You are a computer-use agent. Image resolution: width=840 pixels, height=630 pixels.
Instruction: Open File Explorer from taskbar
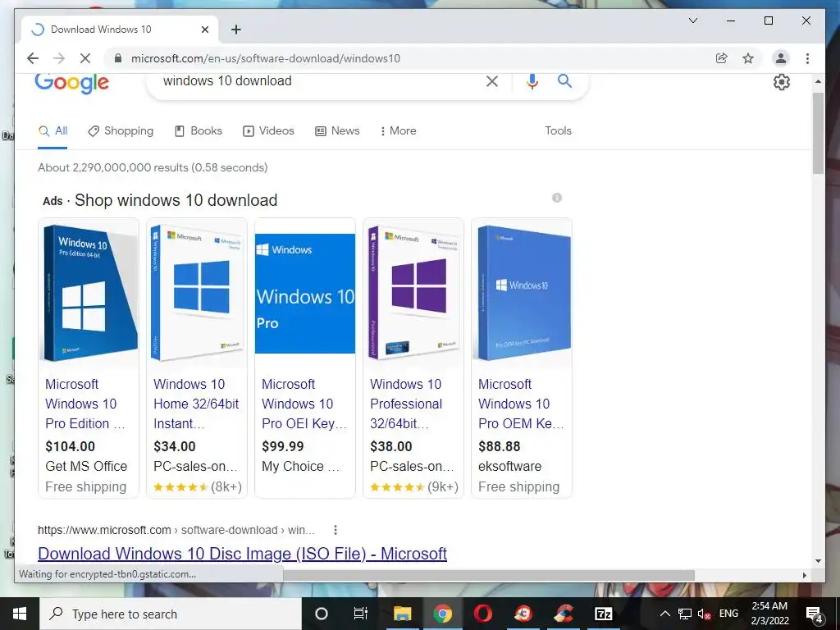402,614
